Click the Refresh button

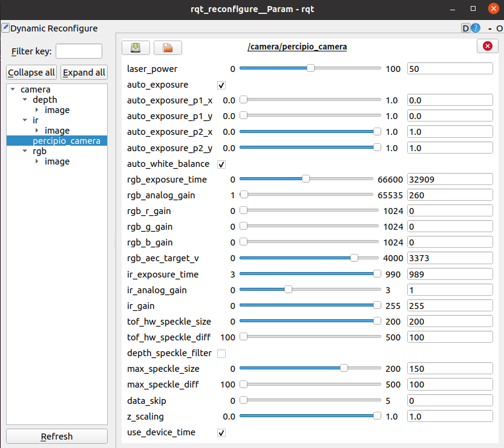point(57,436)
